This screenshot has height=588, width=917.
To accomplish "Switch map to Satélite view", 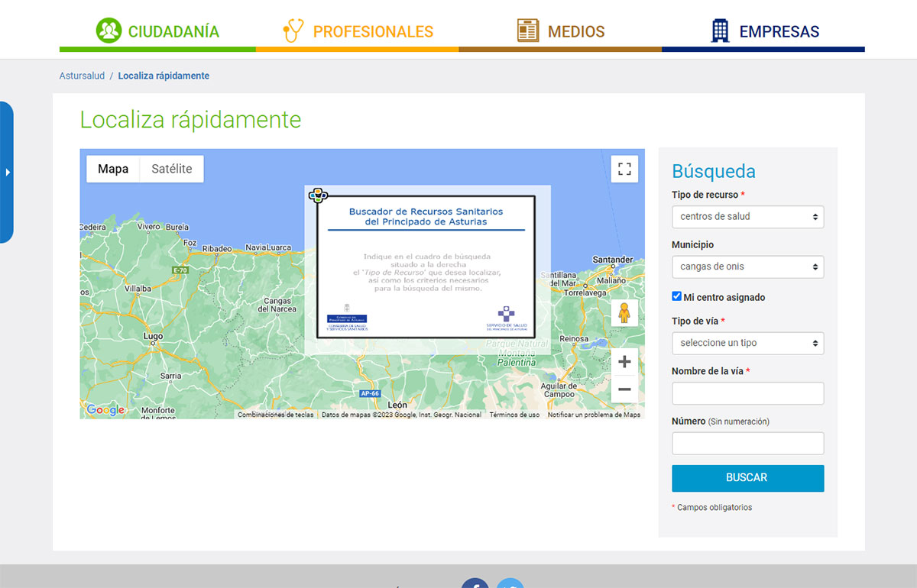I will 172,169.
